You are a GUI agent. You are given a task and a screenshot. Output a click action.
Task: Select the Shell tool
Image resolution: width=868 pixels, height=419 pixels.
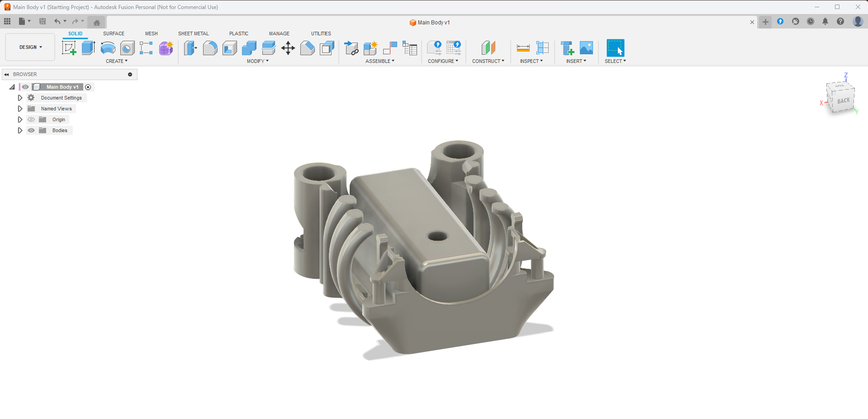coord(230,48)
